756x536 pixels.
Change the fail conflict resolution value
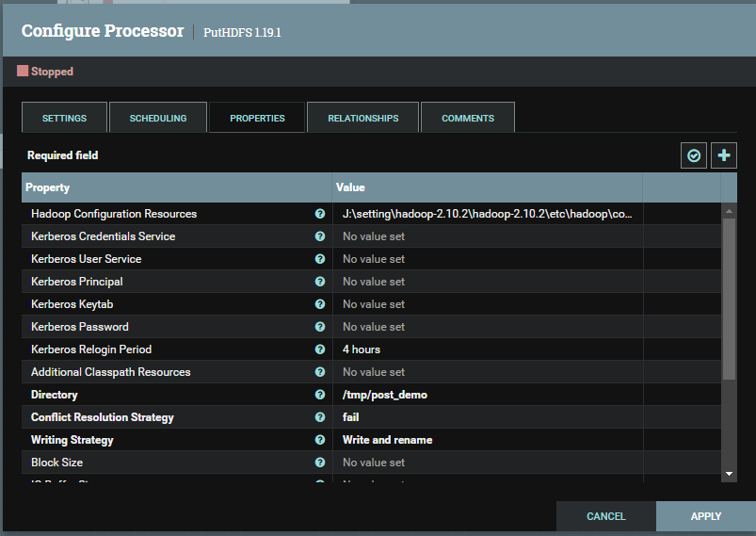(x=488, y=417)
